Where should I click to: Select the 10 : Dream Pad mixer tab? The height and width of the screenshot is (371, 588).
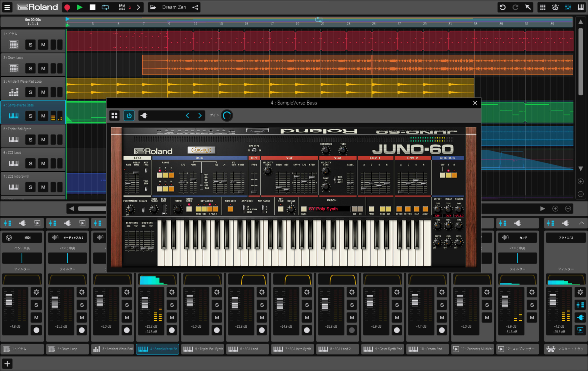pos(428,349)
